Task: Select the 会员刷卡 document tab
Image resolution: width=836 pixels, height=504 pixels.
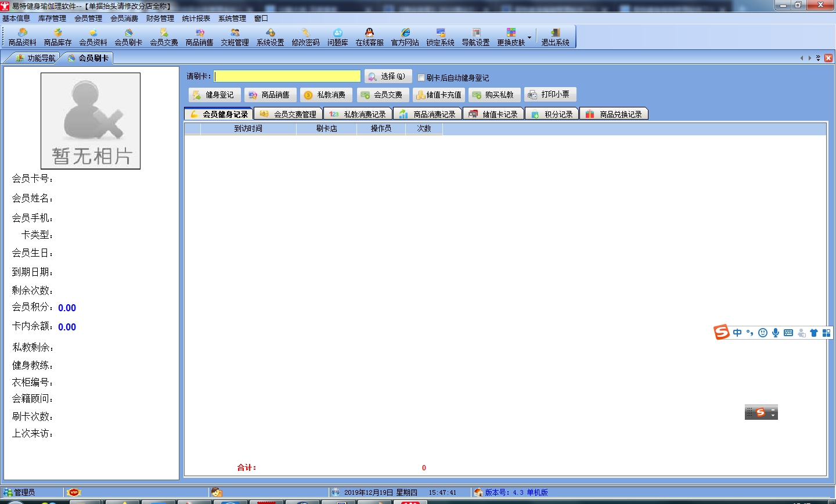Action: pos(88,58)
